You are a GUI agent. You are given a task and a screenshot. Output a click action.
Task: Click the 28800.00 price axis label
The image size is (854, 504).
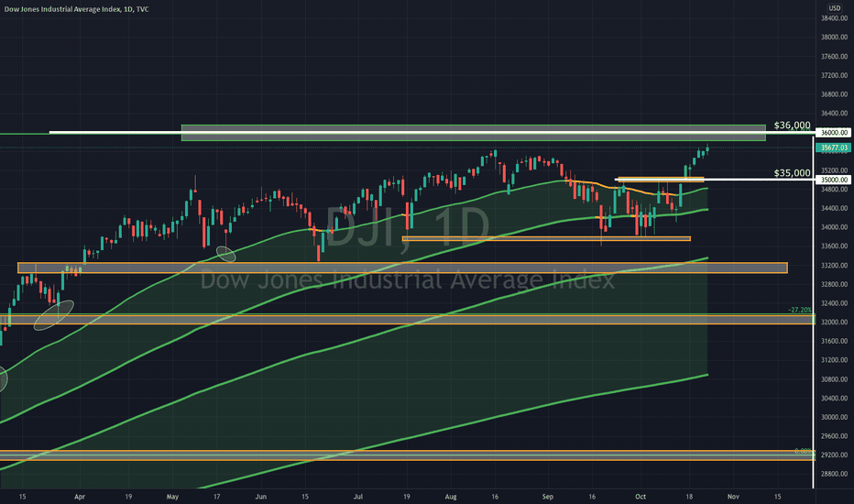834,474
